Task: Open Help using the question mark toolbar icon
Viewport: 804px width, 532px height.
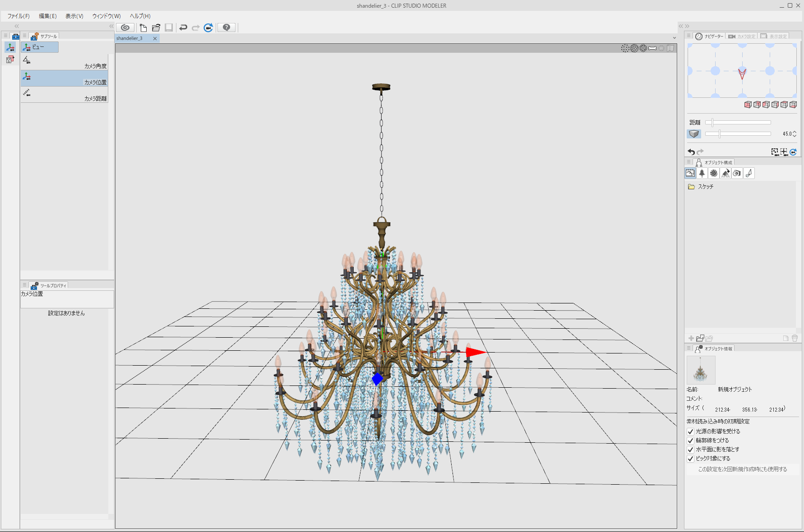Action: (x=226, y=28)
